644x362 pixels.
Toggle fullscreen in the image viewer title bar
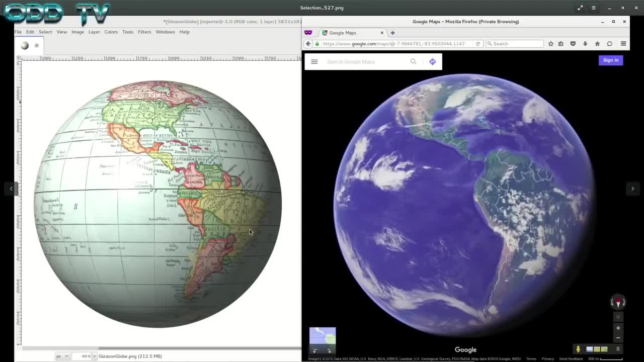tap(580, 8)
